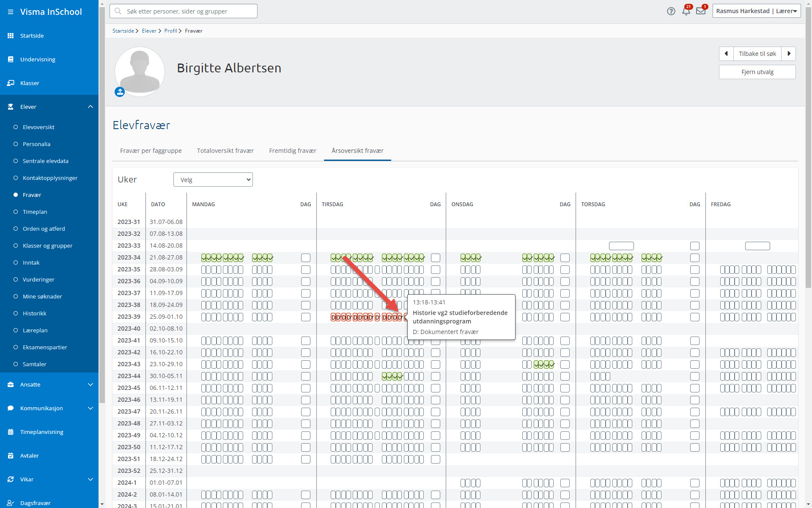Click the Ansatte briefcase icon
This screenshot has width=812, height=508.
point(11,384)
